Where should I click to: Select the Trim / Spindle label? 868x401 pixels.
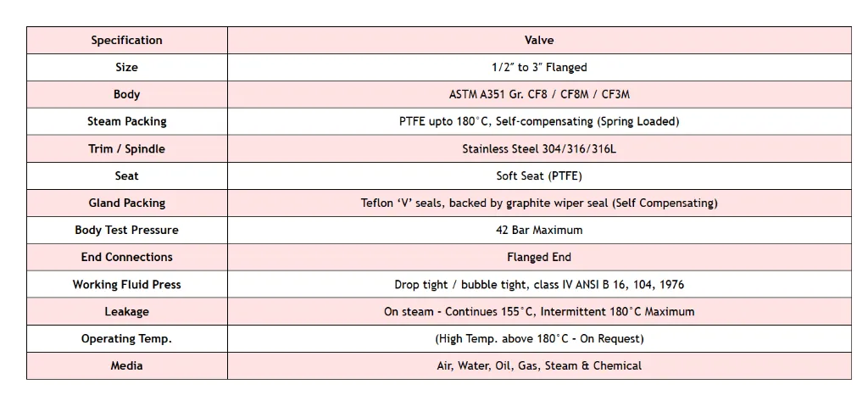126,149
